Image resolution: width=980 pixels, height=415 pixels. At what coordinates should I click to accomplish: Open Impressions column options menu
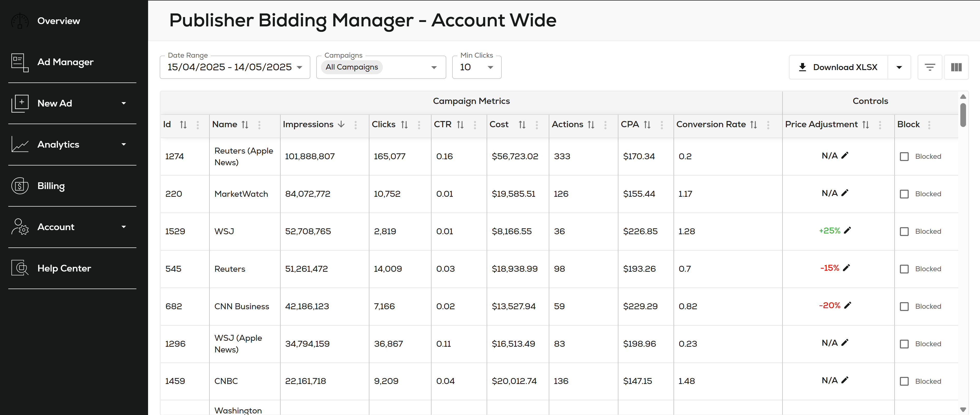click(355, 125)
